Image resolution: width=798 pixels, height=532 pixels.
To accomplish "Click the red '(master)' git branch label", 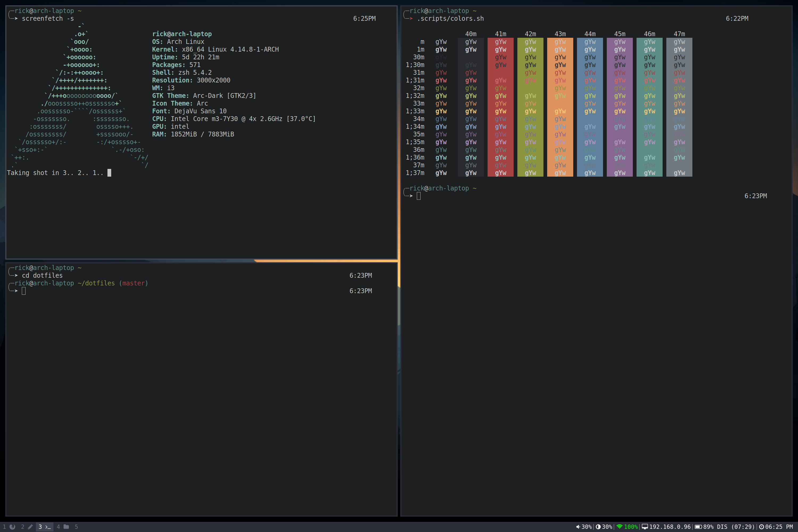I will pyautogui.click(x=133, y=283).
